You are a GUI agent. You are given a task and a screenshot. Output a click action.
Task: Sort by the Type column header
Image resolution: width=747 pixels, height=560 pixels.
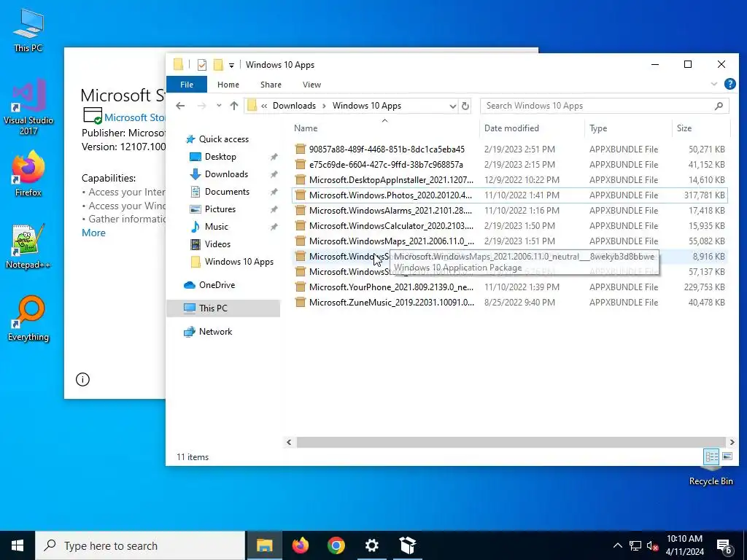tap(628, 128)
